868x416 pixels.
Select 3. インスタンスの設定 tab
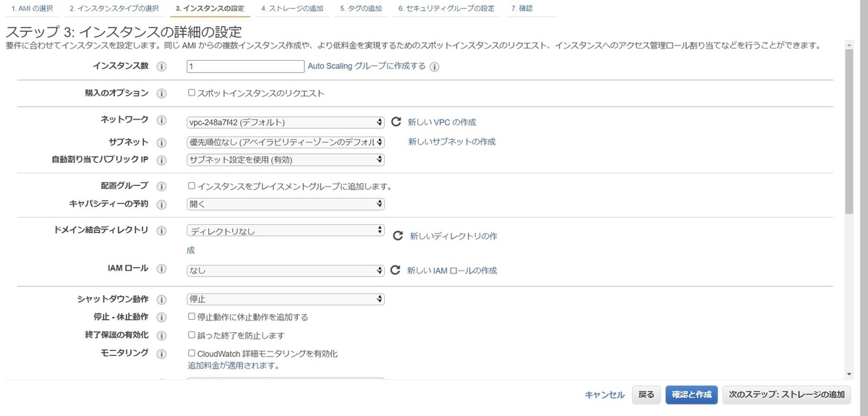coord(210,8)
